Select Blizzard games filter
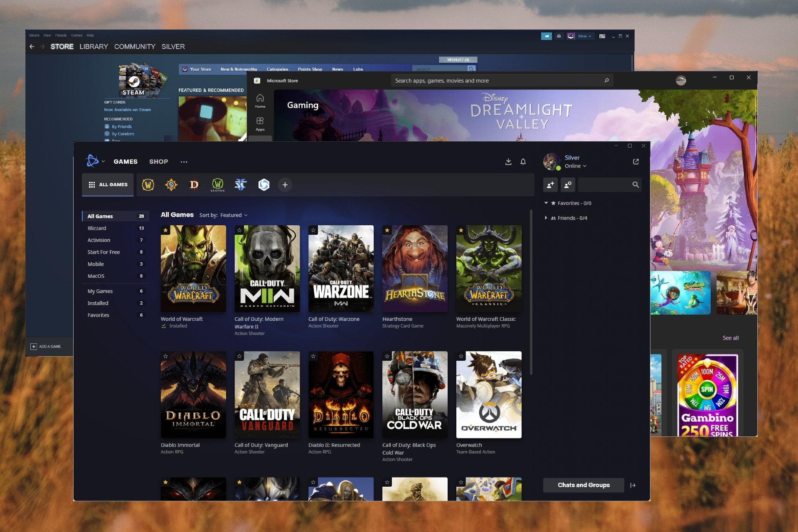 [115, 228]
